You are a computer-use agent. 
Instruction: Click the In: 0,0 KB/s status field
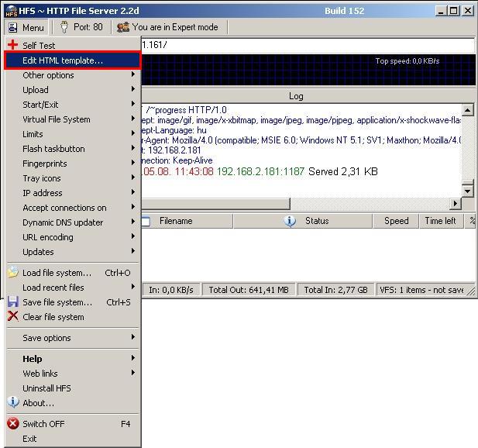[171, 290]
